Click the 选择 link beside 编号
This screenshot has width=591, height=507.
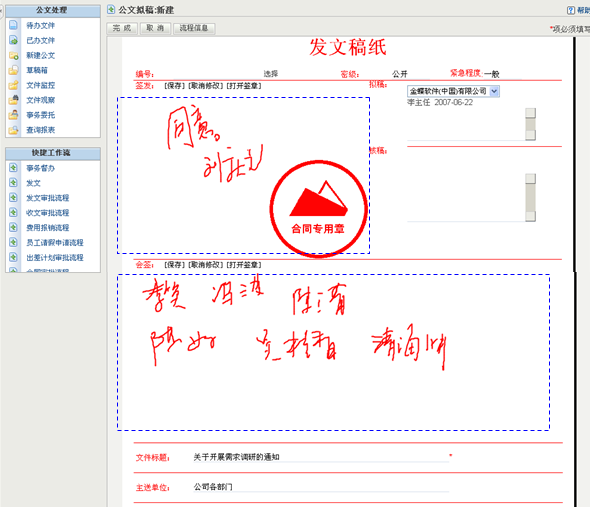click(271, 74)
